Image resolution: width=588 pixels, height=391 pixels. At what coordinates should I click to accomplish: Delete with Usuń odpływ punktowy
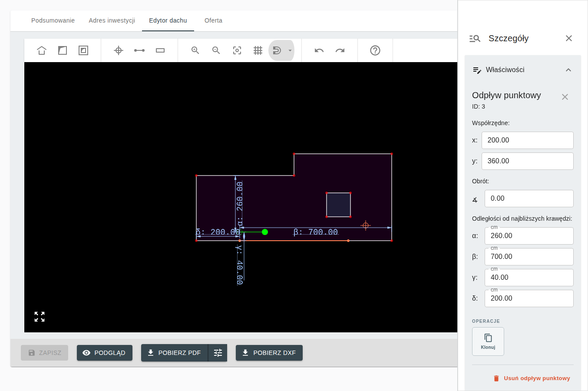532,378
